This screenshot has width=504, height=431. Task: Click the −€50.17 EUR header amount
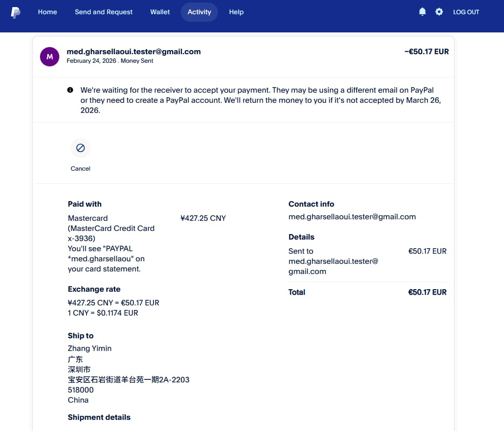pyautogui.click(x=427, y=52)
